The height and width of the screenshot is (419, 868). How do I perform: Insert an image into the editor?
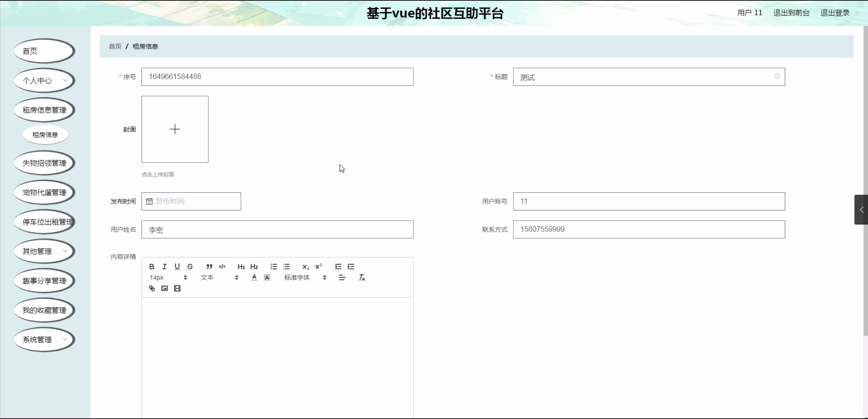click(165, 288)
